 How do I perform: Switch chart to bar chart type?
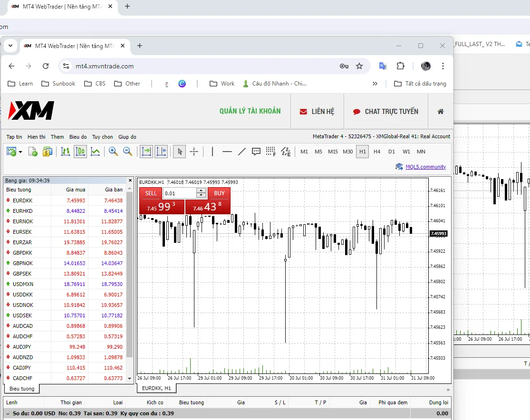click(x=66, y=152)
